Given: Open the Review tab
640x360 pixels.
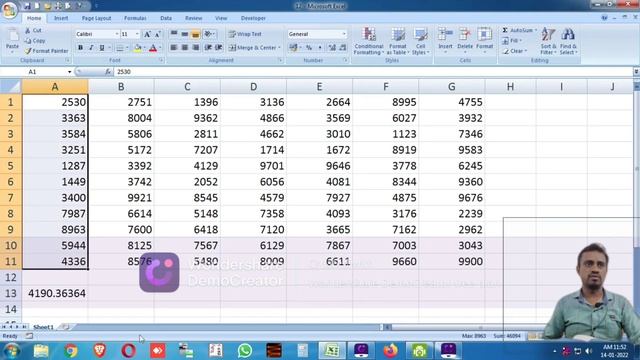Looking at the screenshot, I should click(x=193, y=18).
